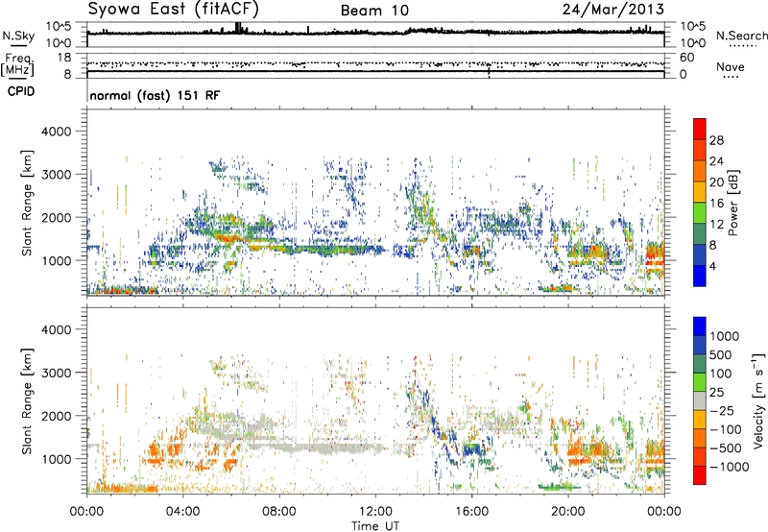Pick the bright blue top segment of velocity colorbar

[x=700, y=326]
